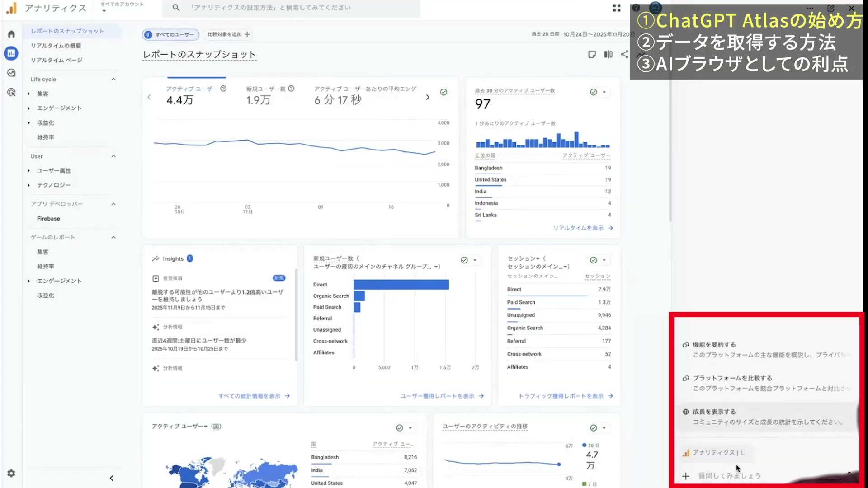Click the Insights notification badge
Image resolution: width=868 pixels, height=488 pixels.
(190, 258)
